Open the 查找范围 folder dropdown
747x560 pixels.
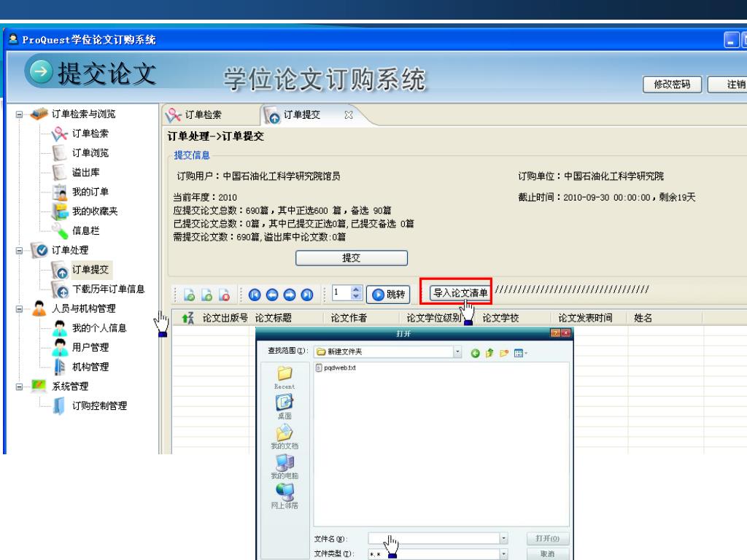pos(457,352)
